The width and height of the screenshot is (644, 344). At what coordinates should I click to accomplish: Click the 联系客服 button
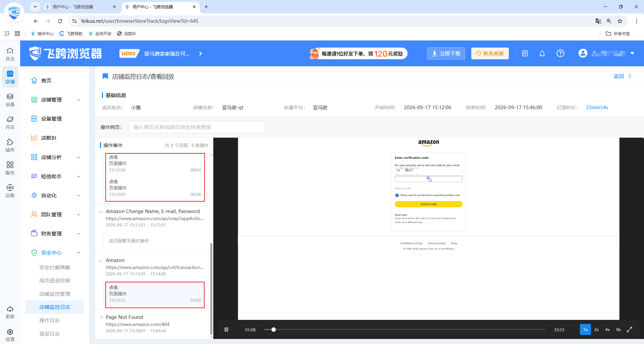(490, 54)
